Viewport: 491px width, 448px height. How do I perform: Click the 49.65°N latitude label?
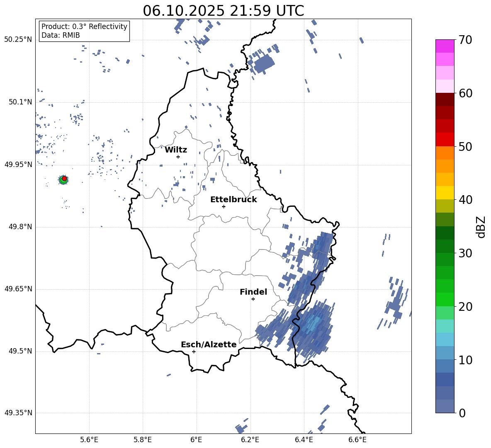coord(18,289)
